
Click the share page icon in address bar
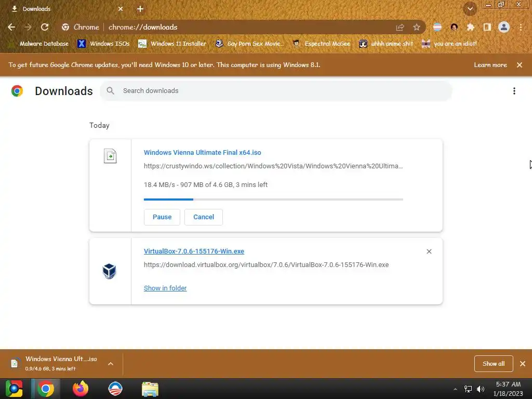(400, 27)
